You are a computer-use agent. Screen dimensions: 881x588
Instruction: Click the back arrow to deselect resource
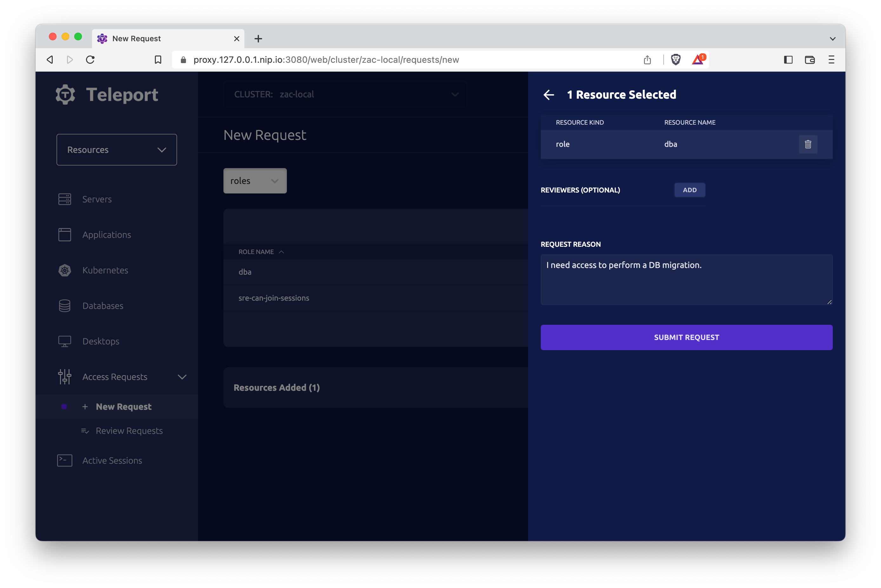pos(549,95)
